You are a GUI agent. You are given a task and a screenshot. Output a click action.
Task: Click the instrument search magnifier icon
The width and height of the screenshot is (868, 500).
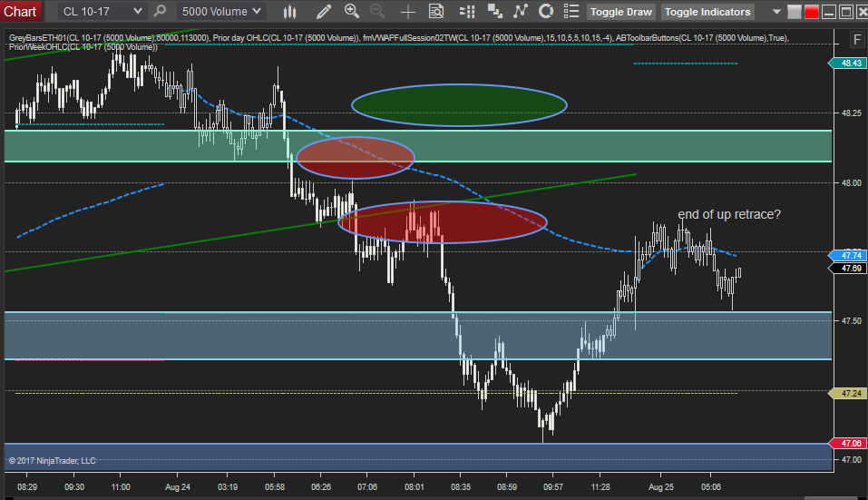(x=160, y=11)
